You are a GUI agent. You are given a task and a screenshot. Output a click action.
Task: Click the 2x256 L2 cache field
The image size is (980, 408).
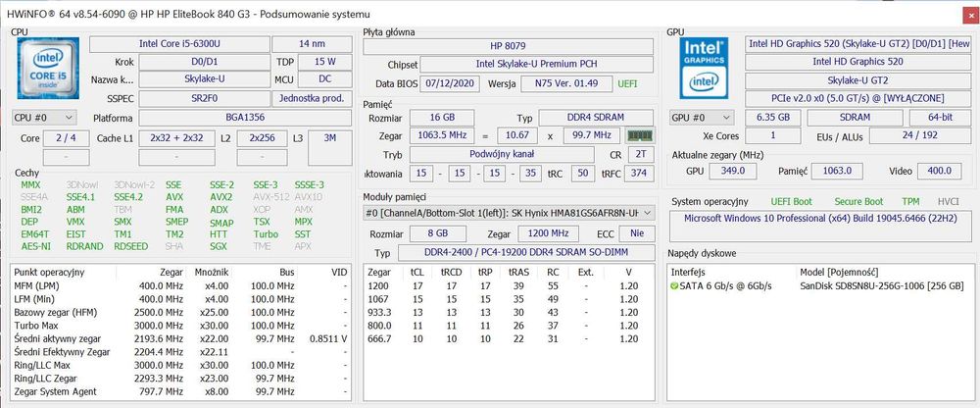[x=262, y=138]
